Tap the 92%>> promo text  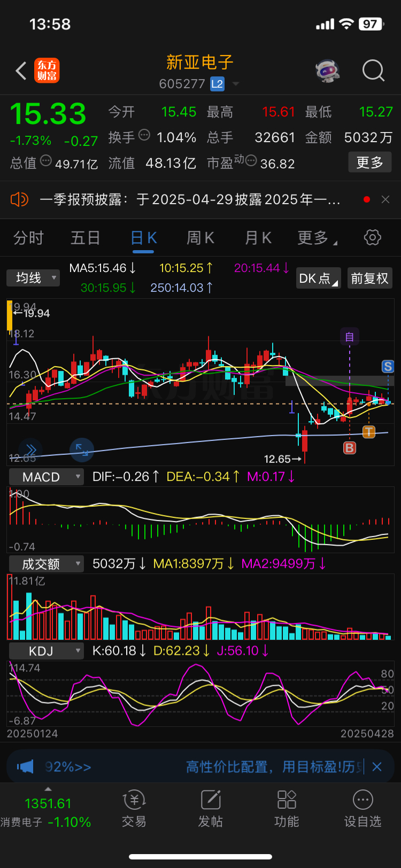pos(68,767)
